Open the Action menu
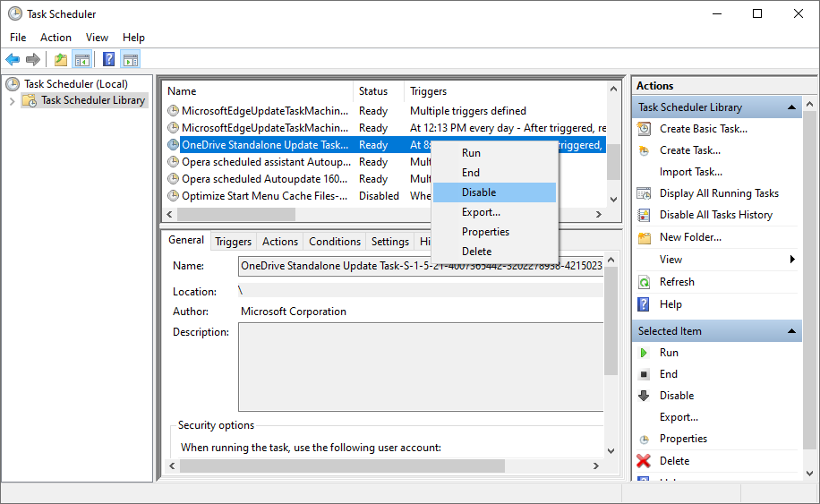Viewport: 820px width, 504px height. coord(56,38)
